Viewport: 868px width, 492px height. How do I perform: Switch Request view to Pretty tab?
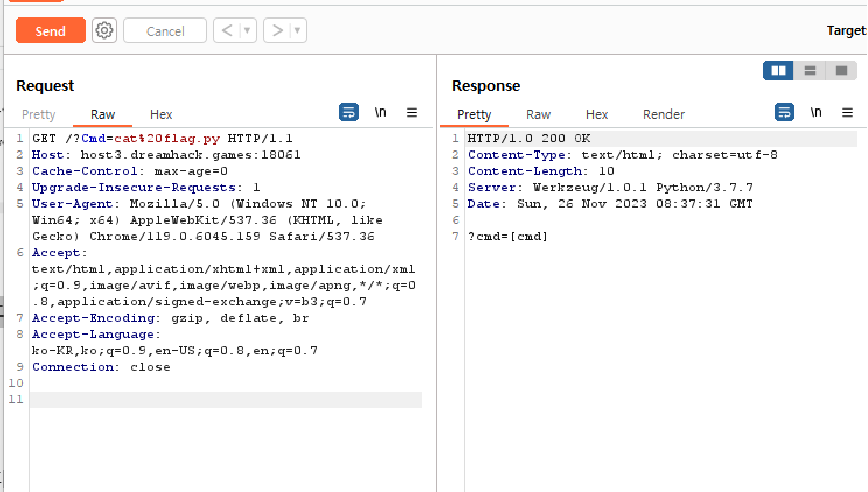click(x=38, y=114)
